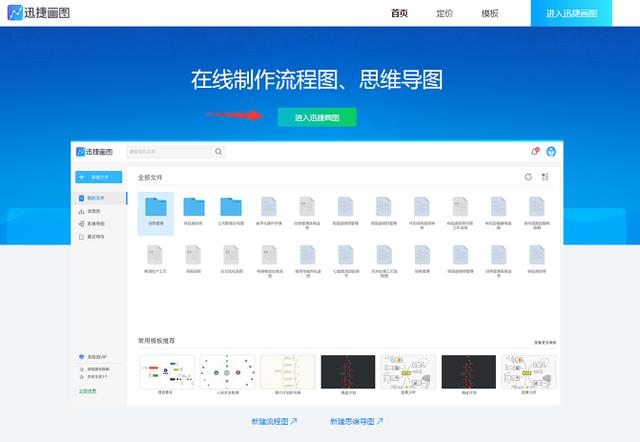Image resolution: width=640 pixels, height=442 pixels.
Task: Select the 思维导图 mind map sidebar item
Action: [x=91, y=224]
